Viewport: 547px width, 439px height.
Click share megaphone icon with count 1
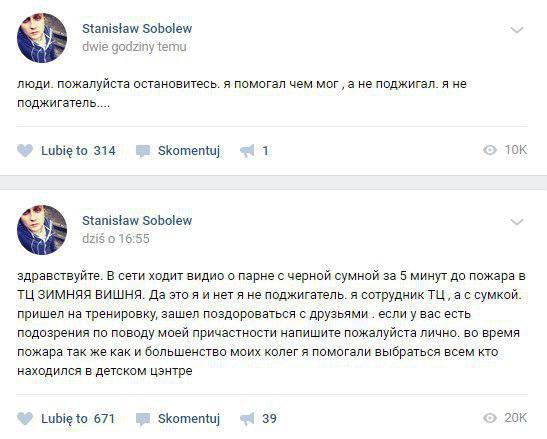[247, 151]
